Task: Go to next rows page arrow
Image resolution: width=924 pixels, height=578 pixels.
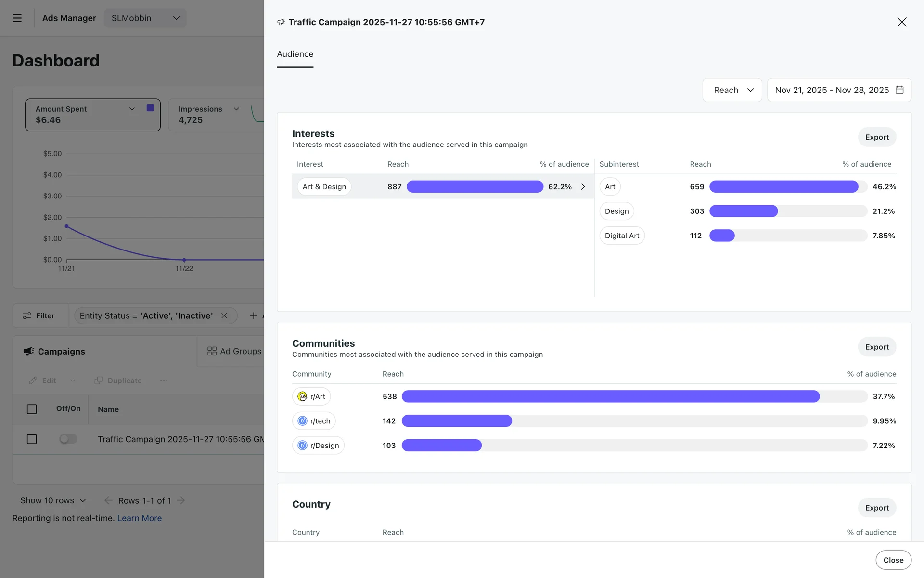Action: point(181,500)
